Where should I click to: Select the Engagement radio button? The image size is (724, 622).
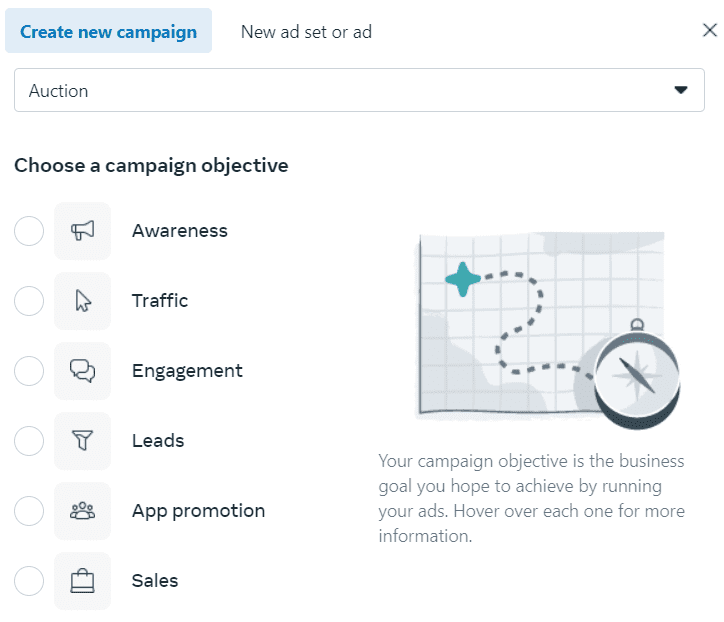click(x=29, y=371)
